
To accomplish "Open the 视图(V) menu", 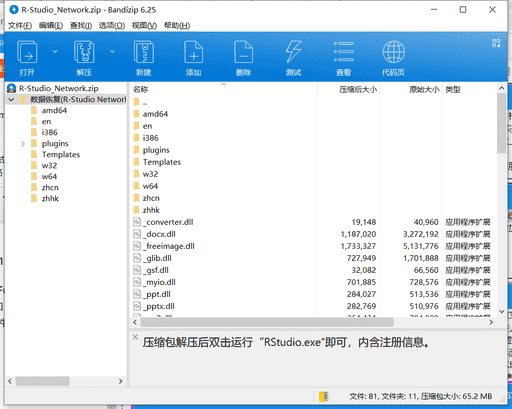I will [144, 26].
